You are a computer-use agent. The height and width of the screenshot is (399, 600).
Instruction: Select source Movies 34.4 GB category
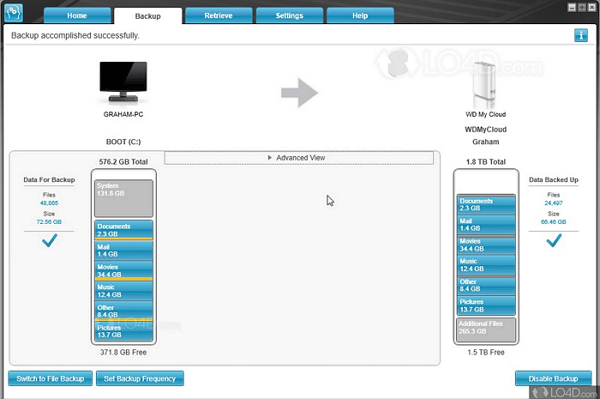[124, 270]
